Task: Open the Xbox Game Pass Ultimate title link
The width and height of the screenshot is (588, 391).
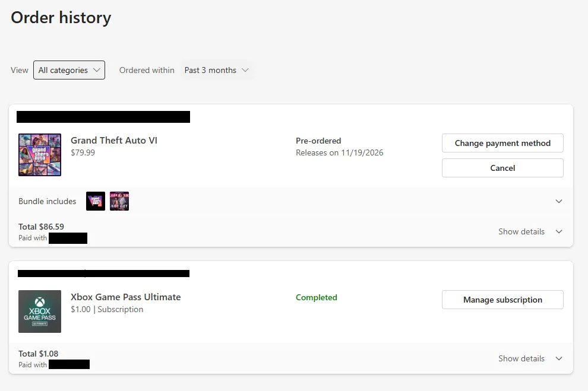Action: (x=126, y=297)
